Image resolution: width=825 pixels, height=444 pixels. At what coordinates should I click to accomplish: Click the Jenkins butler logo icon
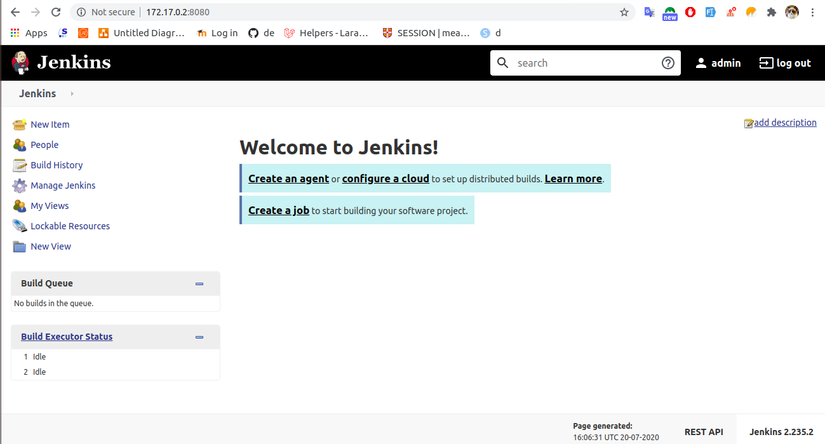pos(20,63)
